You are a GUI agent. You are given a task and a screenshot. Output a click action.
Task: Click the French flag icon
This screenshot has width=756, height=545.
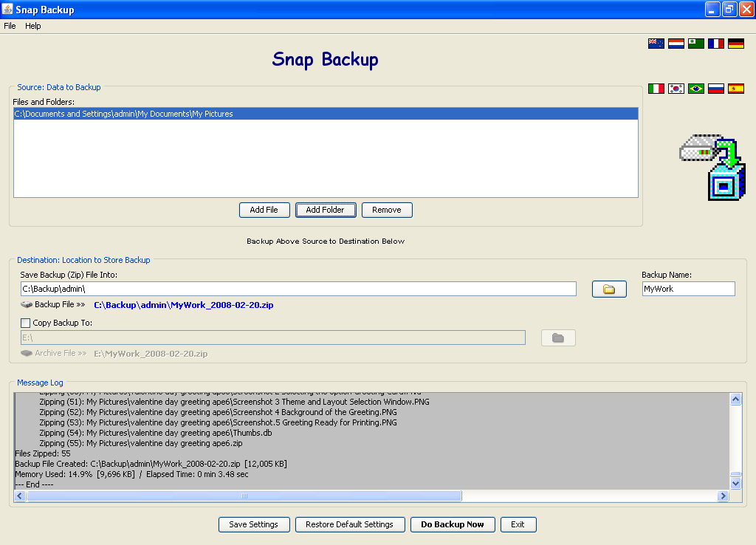click(x=716, y=44)
